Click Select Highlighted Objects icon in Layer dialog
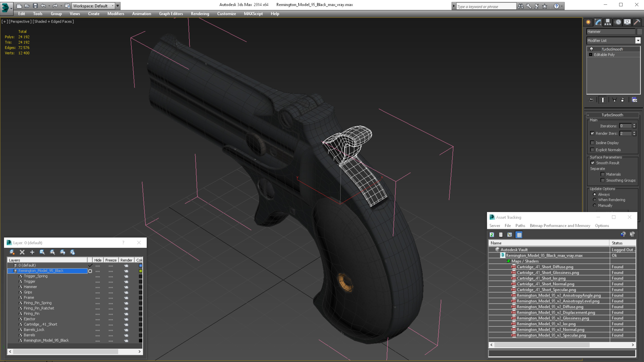Screen dimensions: 644x362 [x=42, y=252]
